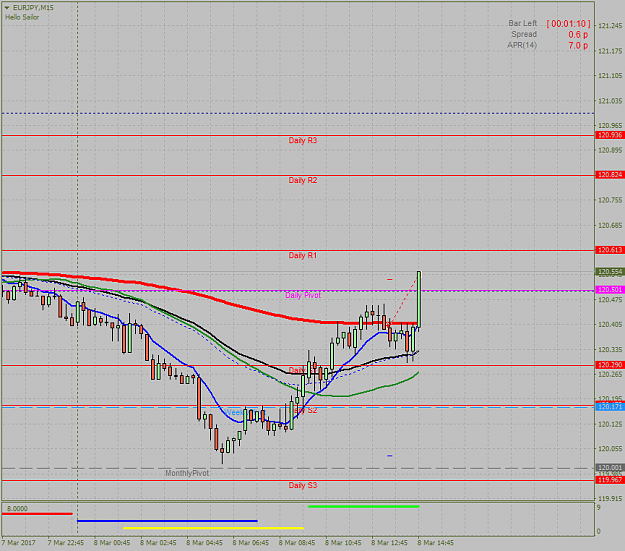Select the green bar in indicator subwindow
The image size is (625, 551).
[364, 507]
